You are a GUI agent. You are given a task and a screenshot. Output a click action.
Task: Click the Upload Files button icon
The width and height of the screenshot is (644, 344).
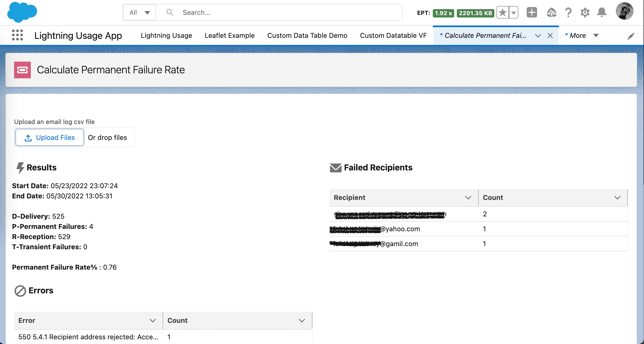[x=28, y=137]
